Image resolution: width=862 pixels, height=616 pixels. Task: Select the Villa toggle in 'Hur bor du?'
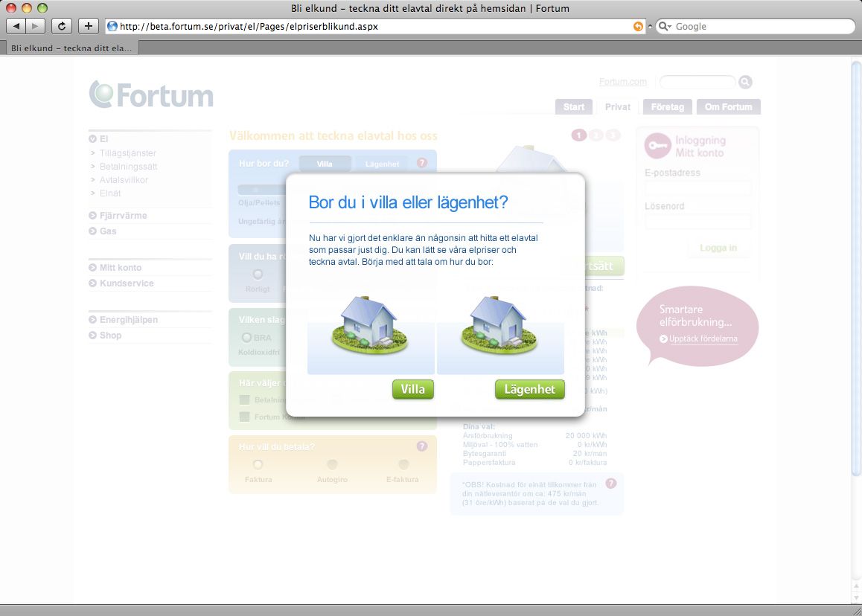click(x=325, y=164)
